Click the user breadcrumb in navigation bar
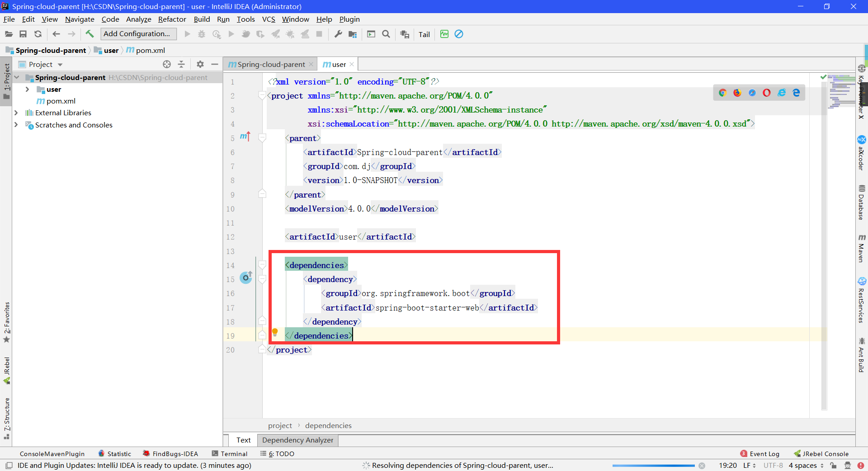Image resolution: width=868 pixels, height=471 pixels. tap(106, 50)
